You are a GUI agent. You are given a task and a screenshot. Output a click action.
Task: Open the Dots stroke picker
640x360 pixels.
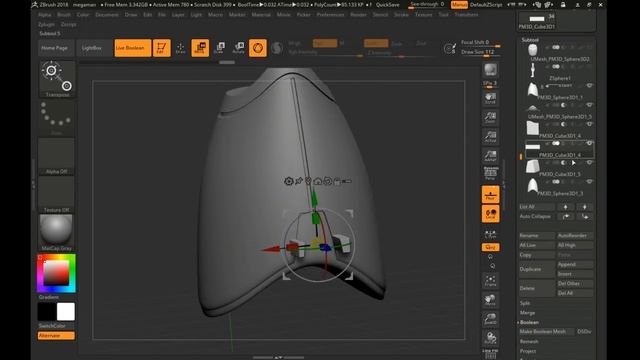(x=56, y=118)
